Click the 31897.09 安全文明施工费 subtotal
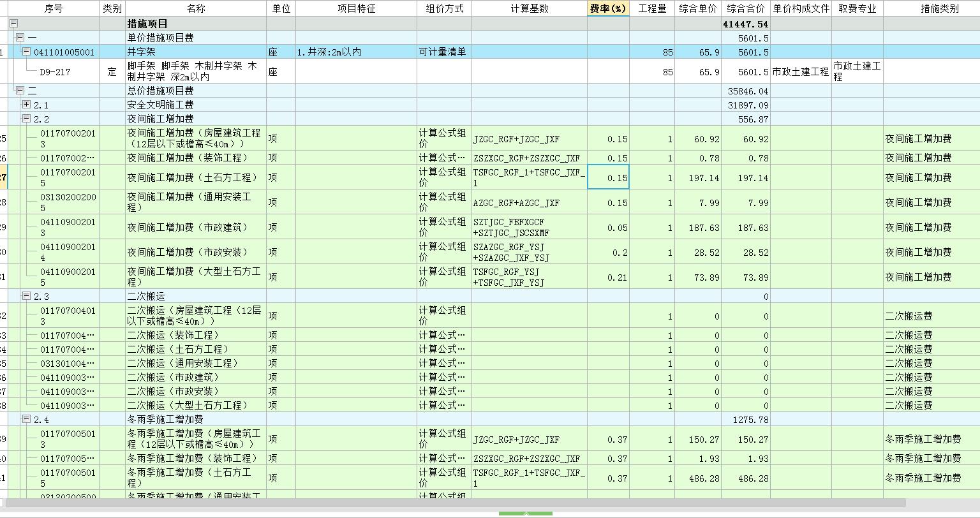980x518 pixels. point(746,105)
